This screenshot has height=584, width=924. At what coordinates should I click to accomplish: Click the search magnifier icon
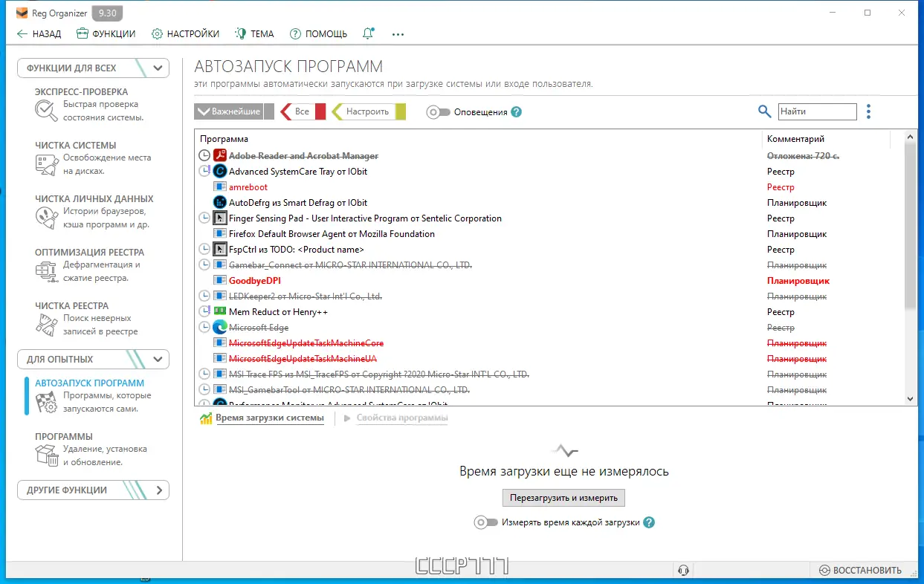coord(764,111)
